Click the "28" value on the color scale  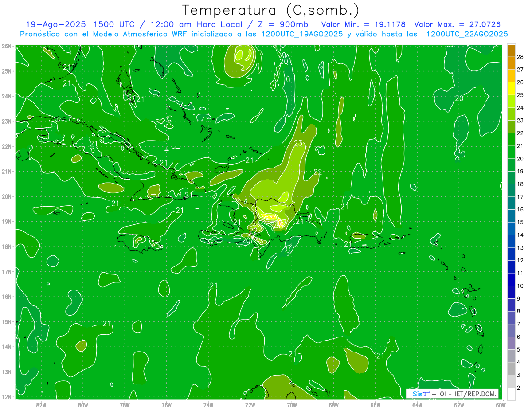pos(520,57)
